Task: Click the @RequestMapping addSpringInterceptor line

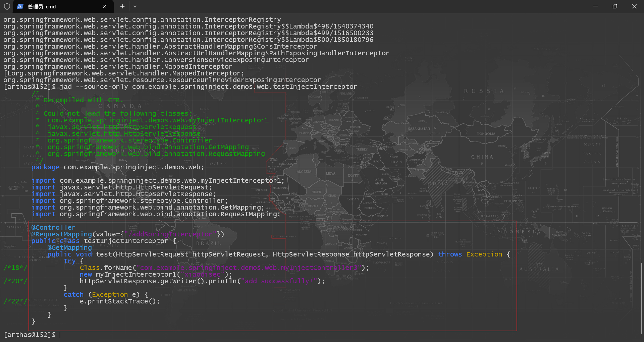Action: coord(128,234)
